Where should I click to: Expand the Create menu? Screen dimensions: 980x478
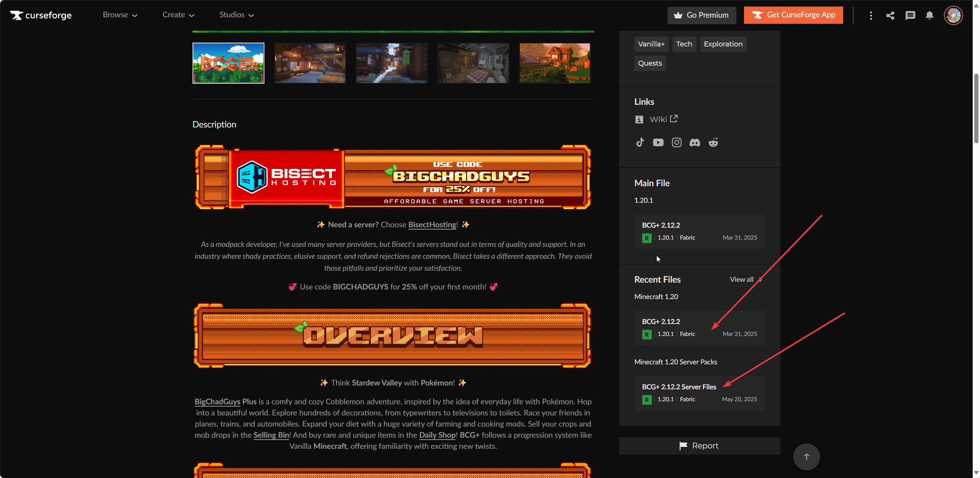[x=178, y=15]
